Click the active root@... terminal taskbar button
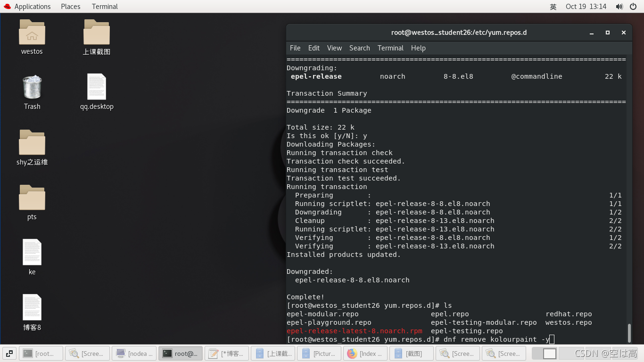The height and width of the screenshot is (362, 644). coord(181,354)
